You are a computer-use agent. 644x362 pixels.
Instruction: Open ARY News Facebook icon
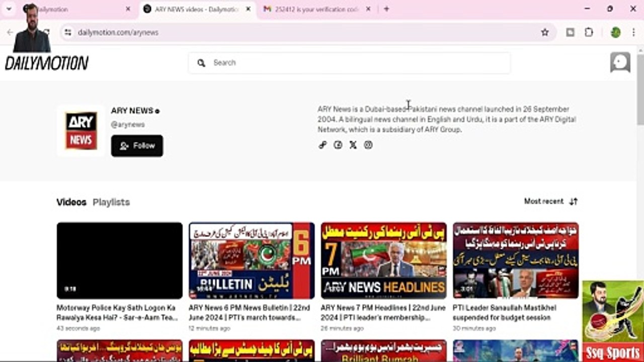click(338, 145)
